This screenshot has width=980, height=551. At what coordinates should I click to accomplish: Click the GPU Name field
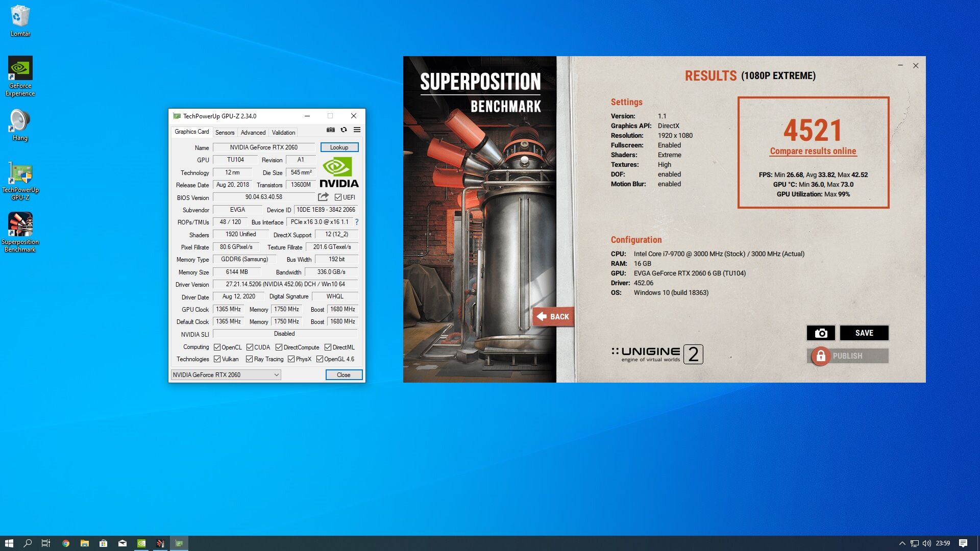(263, 147)
